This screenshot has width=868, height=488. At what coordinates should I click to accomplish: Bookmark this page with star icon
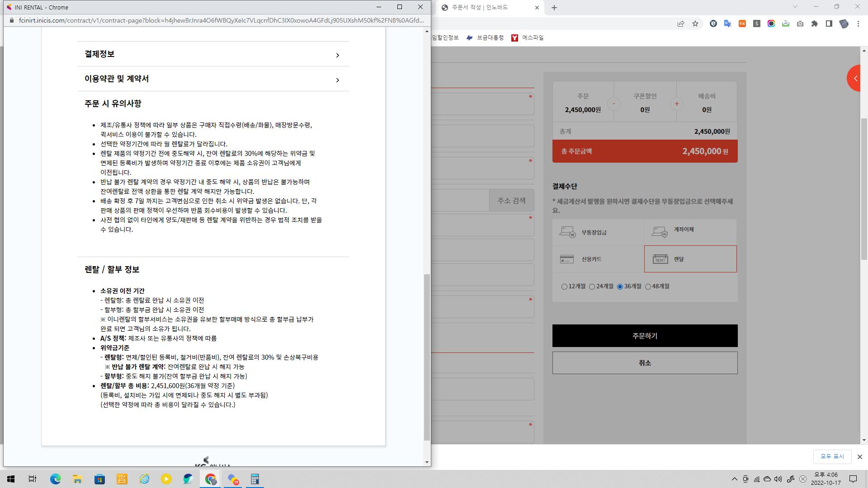click(695, 23)
